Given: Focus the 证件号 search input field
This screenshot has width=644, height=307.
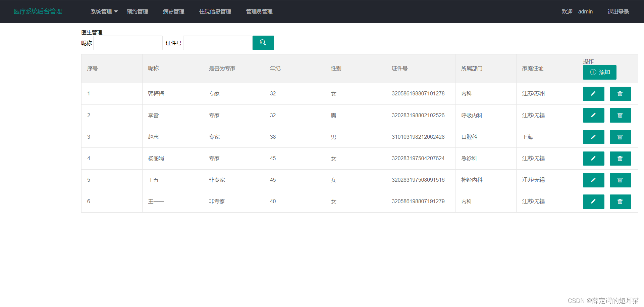Looking at the screenshot, I should click(x=218, y=43).
